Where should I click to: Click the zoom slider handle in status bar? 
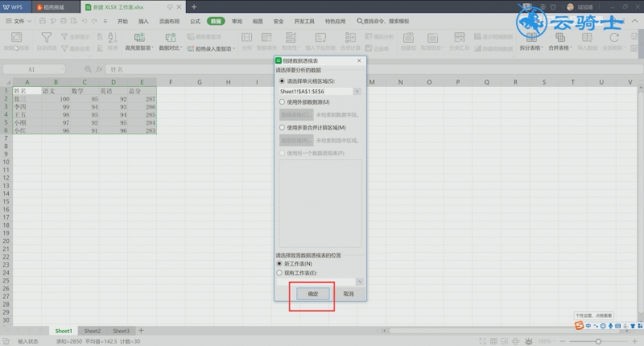click(598, 341)
